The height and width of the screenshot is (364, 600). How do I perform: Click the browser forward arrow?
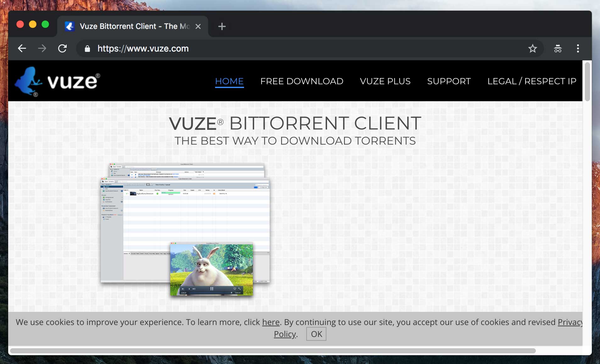pyautogui.click(x=42, y=48)
